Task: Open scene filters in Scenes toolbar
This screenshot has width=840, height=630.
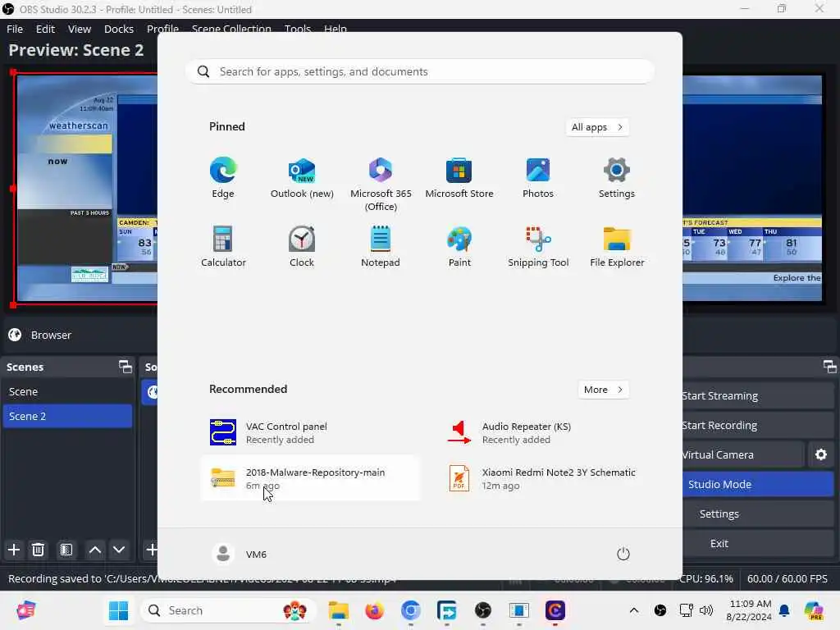Action: point(66,550)
